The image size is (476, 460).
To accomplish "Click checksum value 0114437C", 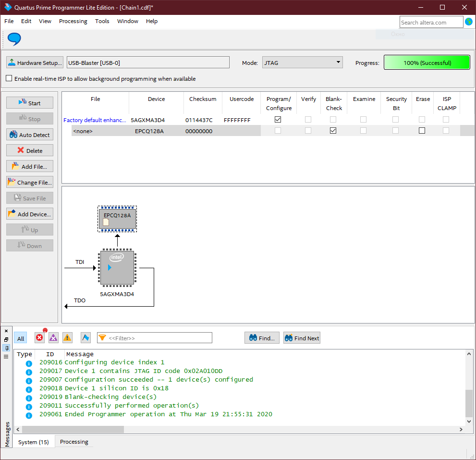I will click(199, 120).
